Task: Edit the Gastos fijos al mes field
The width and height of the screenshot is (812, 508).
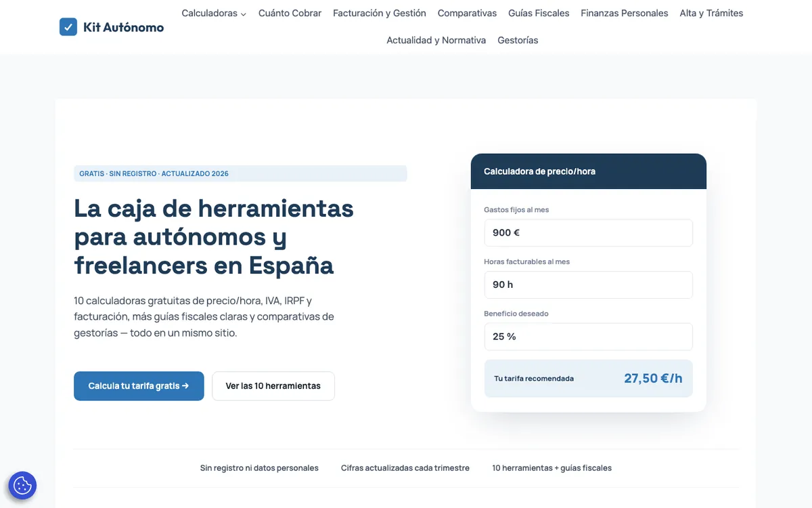Action: [589, 233]
